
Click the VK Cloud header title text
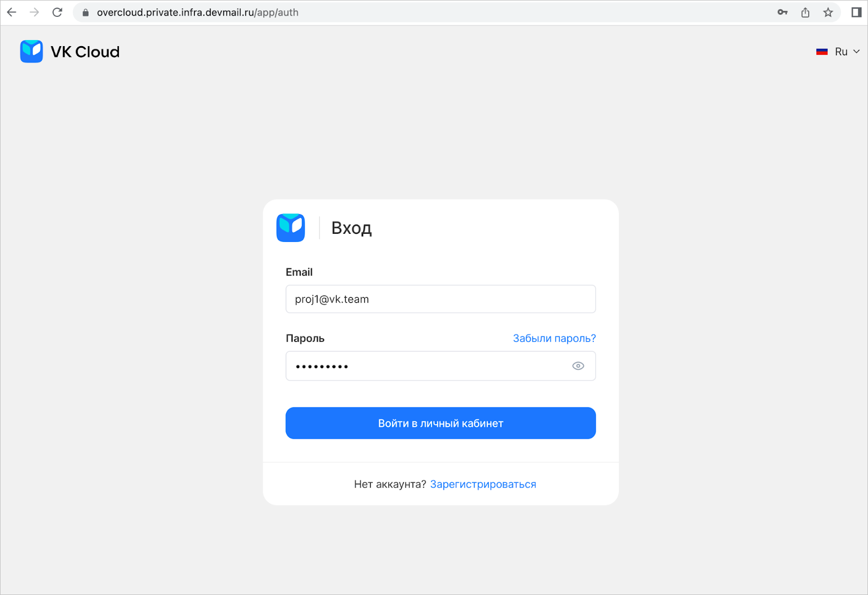click(85, 52)
